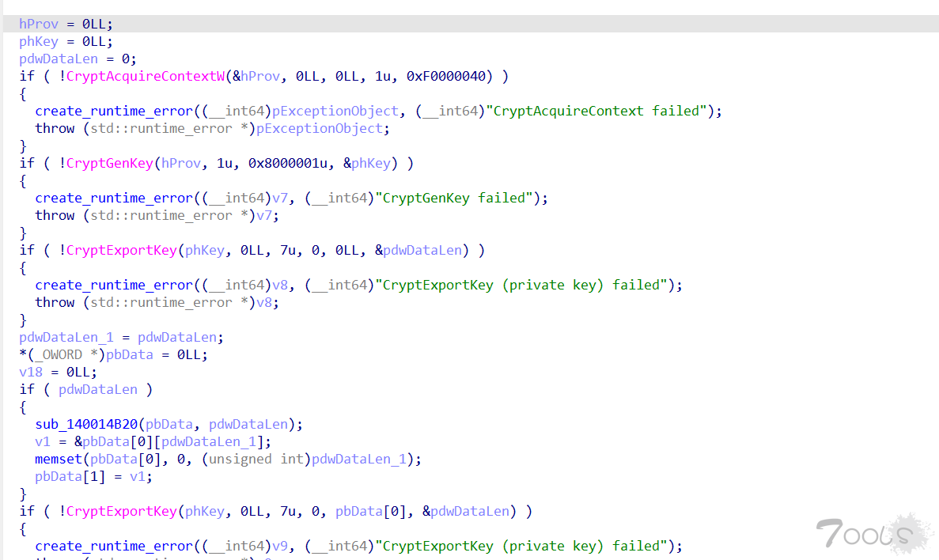The height and width of the screenshot is (560, 939).
Task: Select the "CryptGenKey failed" string literal
Action: [x=457, y=198]
